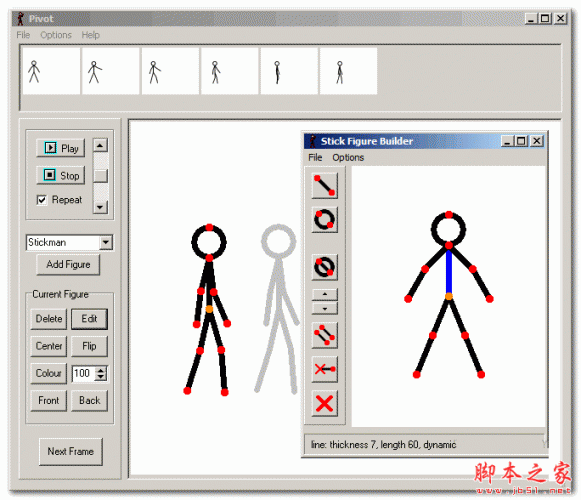The width and height of the screenshot is (581, 500).
Task: Click the speed scrollbar up arrow
Action: pyautogui.click(x=100, y=145)
